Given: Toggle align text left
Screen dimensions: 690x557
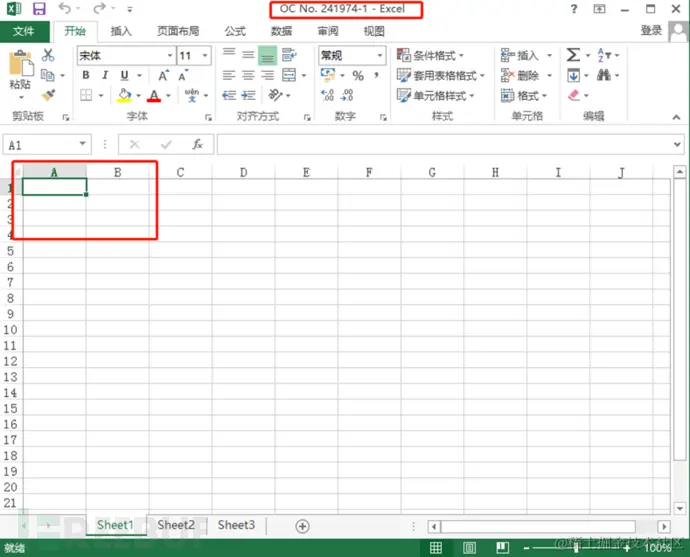Looking at the screenshot, I should click(229, 75).
